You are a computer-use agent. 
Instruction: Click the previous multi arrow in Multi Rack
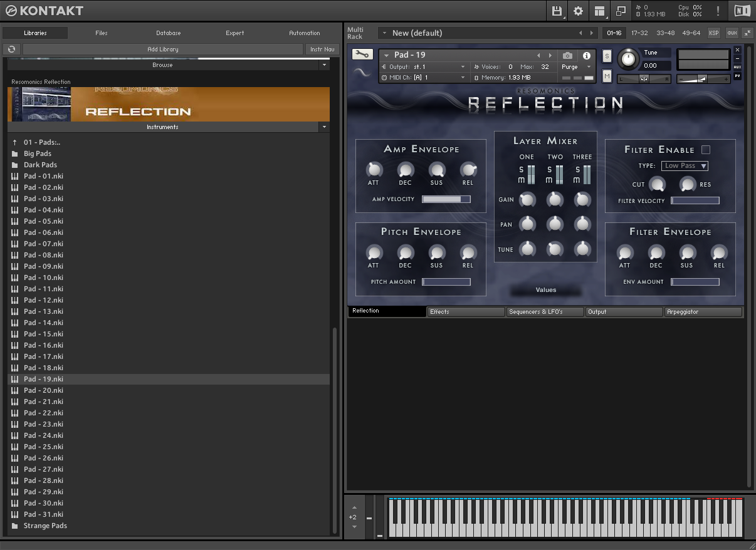(580, 33)
